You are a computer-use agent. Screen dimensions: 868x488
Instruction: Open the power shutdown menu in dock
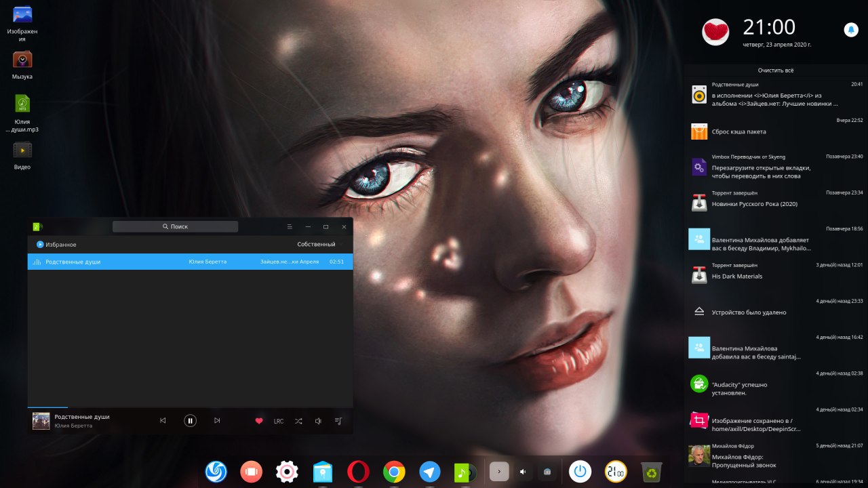pyautogui.click(x=580, y=471)
